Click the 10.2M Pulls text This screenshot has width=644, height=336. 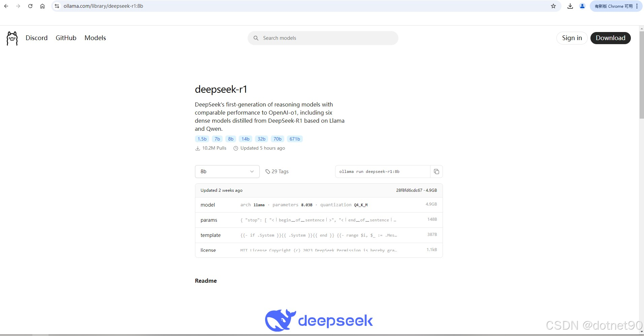[214, 148]
